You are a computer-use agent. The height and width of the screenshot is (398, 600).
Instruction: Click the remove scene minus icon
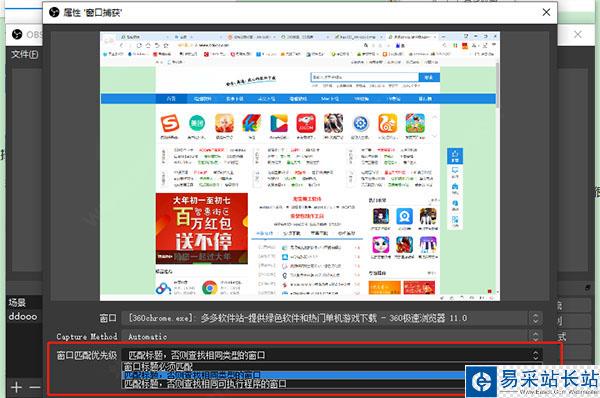pyautogui.click(x=35, y=387)
